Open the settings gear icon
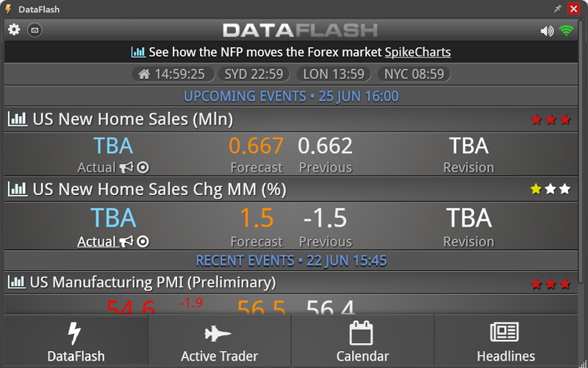The height and width of the screenshot is (368, 588). pyautogui.click(x=14, y=29)
